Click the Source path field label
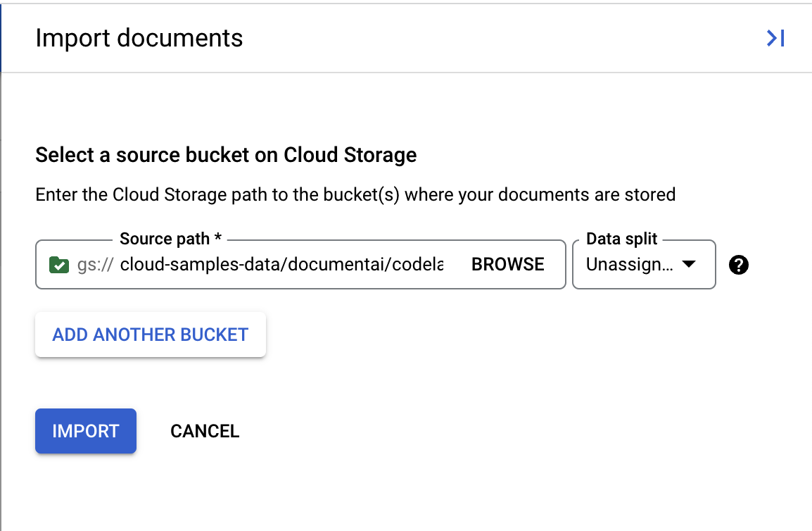Image resolution: width=812 pixels, height=531 pixels. pyautogui.click(x=165, y=239)
